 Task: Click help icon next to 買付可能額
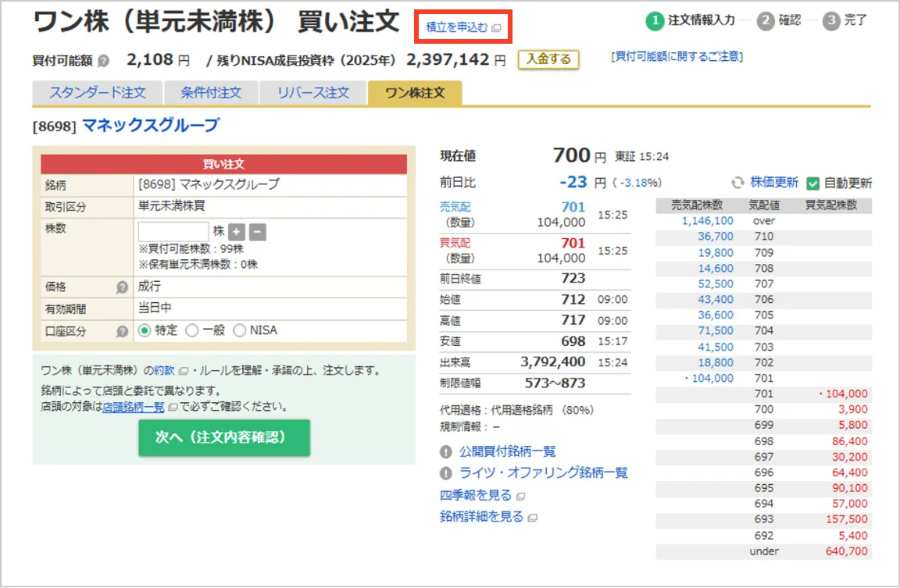coord(104,61)
